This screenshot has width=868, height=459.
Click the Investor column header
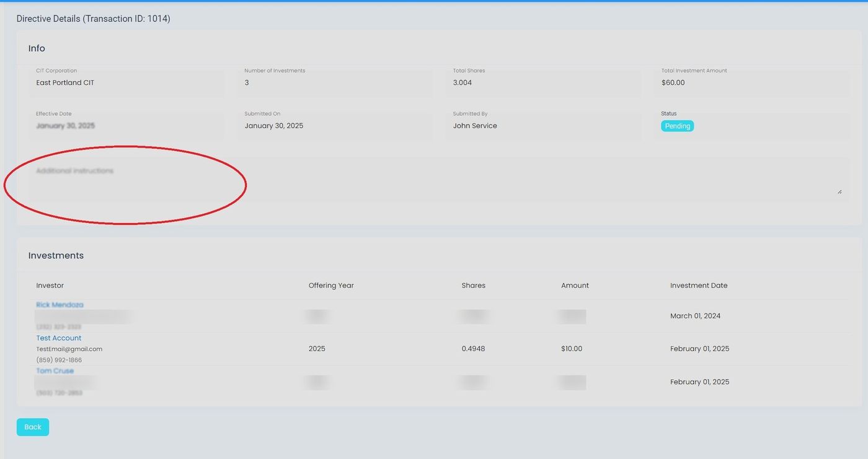click(50, 286)
